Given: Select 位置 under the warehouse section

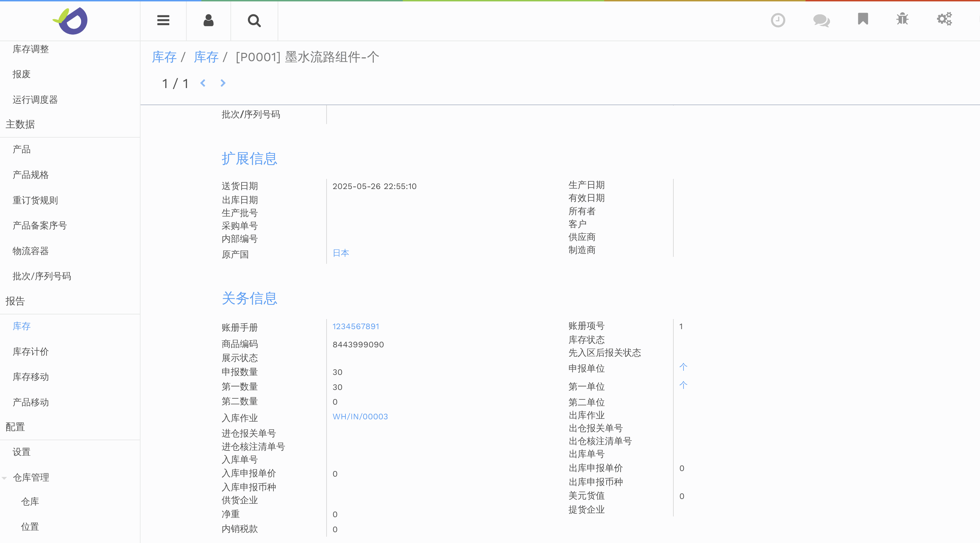Looking at the screenshot, I should [30, 527].
